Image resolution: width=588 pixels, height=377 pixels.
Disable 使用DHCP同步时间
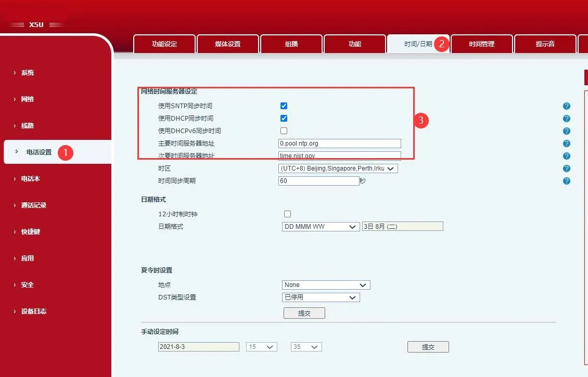284,118
